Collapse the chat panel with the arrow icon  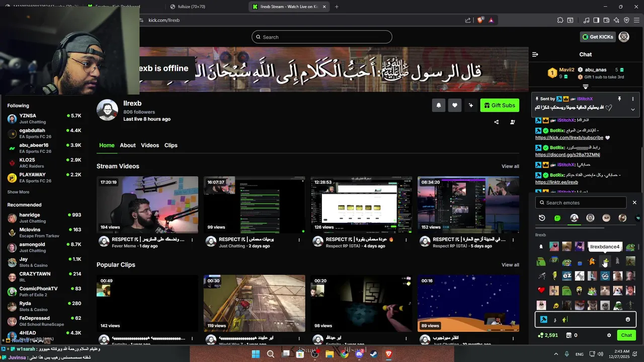pos(535,54)
